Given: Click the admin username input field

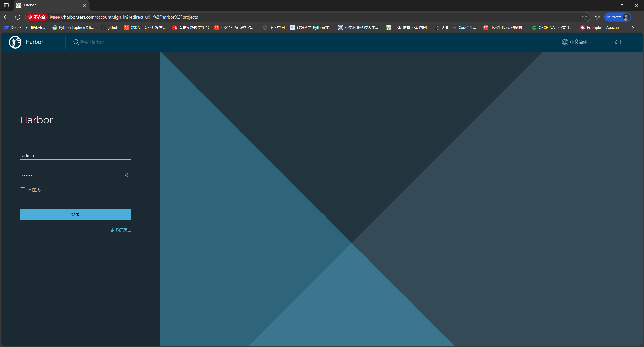Looking at the screenshot, I should tap(75, 156).
